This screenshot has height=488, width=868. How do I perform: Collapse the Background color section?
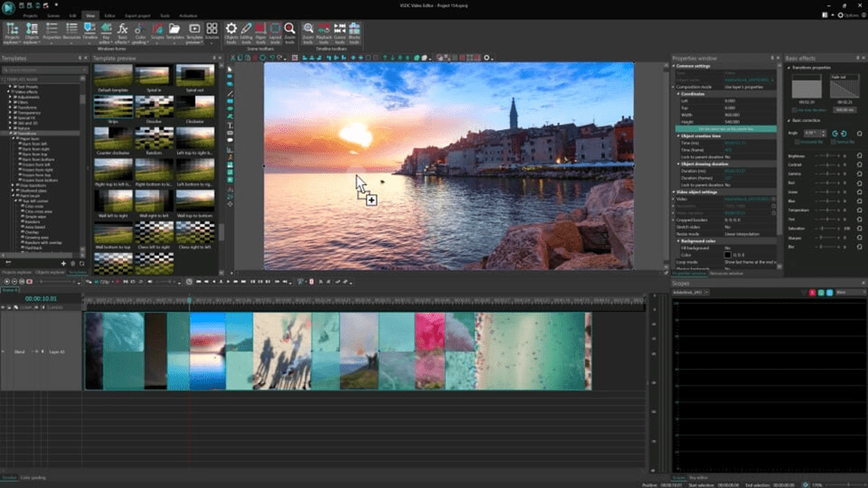point(678,241)
